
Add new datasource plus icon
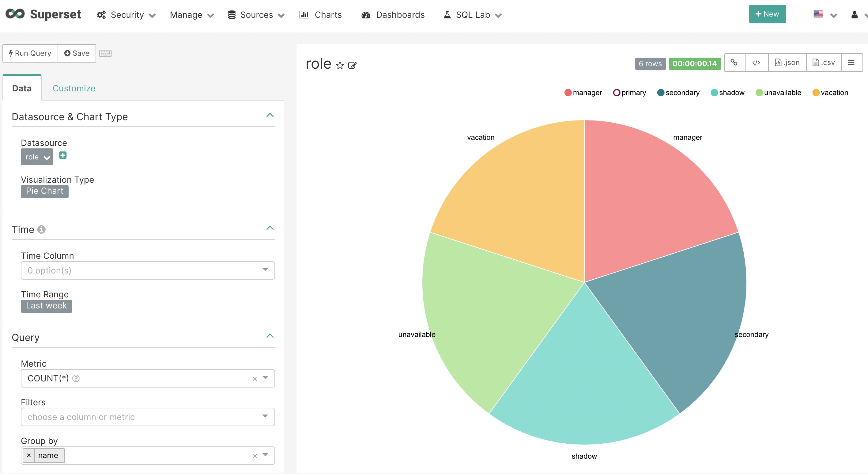63,155
